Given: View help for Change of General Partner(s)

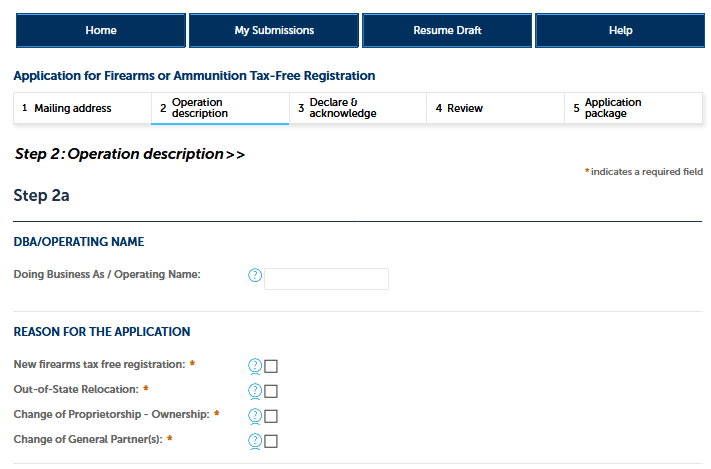Looking at the screenshot, I should coord(254,441).
